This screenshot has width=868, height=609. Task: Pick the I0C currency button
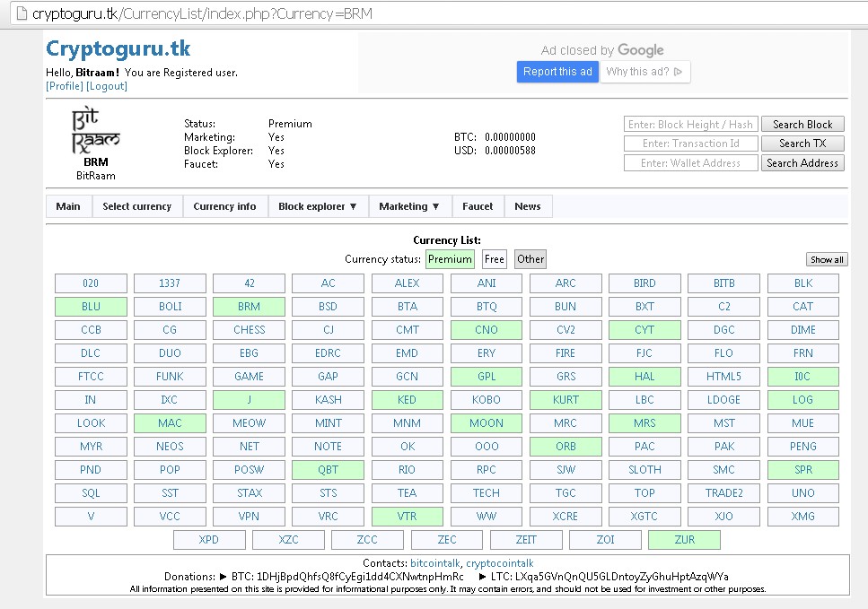[802, 376]
